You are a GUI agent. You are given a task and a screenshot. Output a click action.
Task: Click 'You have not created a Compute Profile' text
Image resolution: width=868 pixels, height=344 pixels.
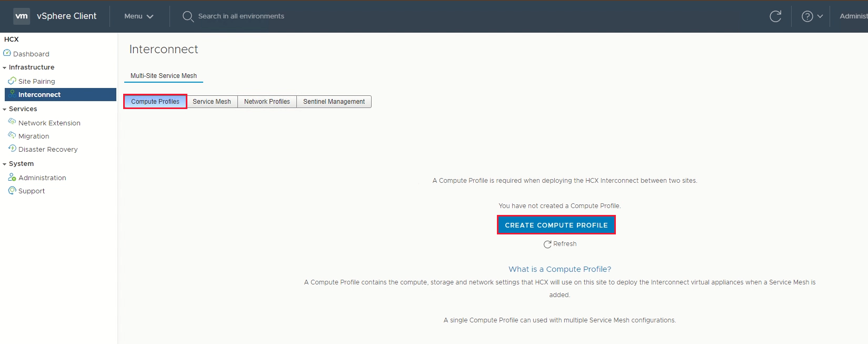560,206
